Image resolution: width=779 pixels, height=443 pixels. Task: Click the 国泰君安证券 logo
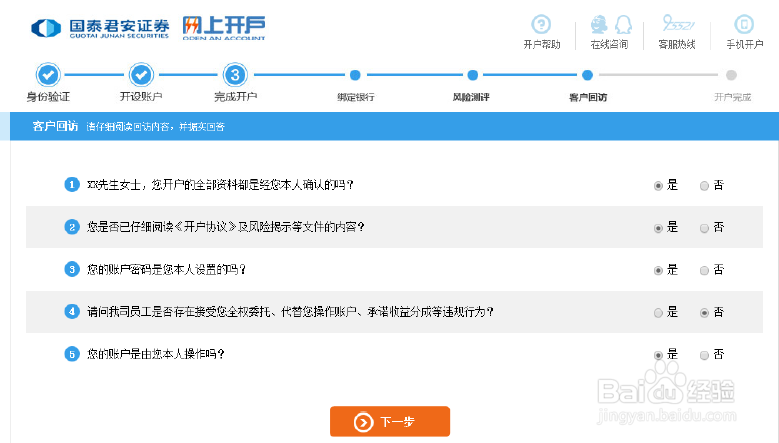pos(100,28)
